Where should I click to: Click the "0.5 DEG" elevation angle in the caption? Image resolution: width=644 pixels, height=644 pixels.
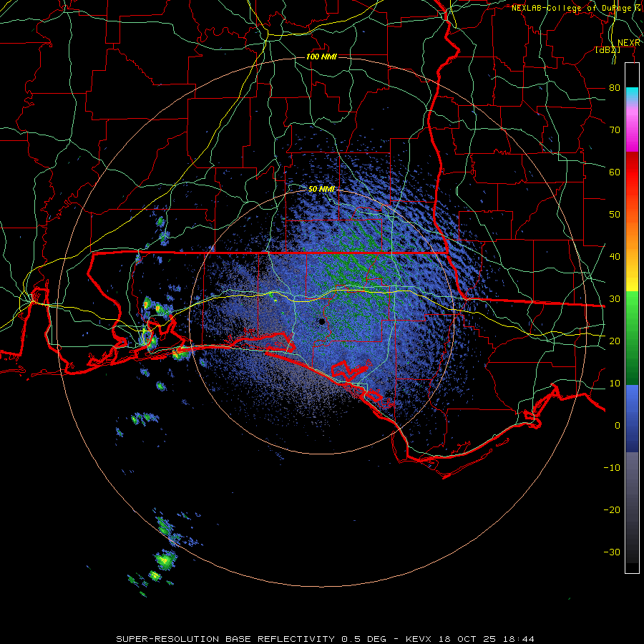[x=366, y=639]
